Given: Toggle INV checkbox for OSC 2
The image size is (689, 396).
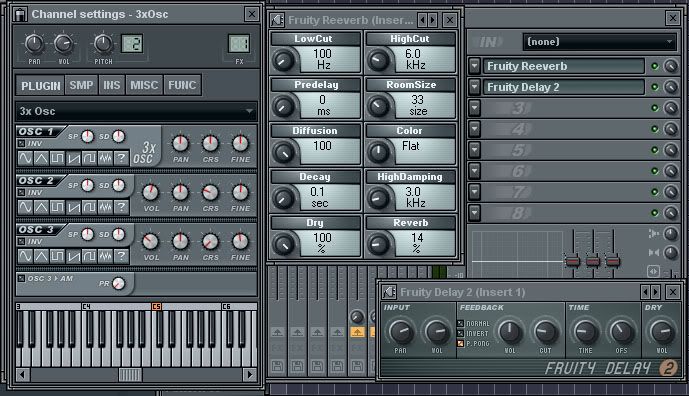Looking at the screenshot, I should click(22, 192).
